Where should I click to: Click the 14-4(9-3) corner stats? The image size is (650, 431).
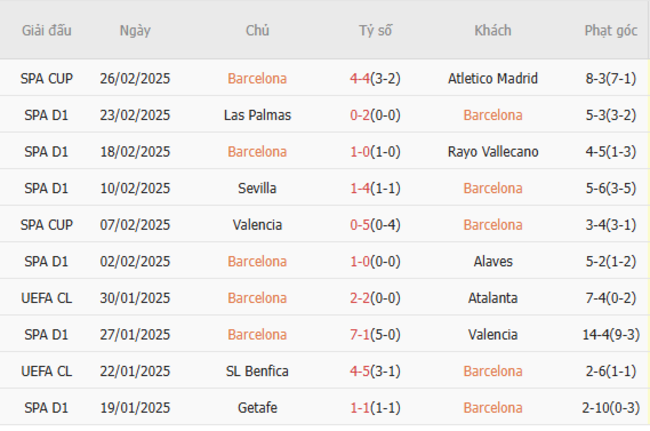611,334
